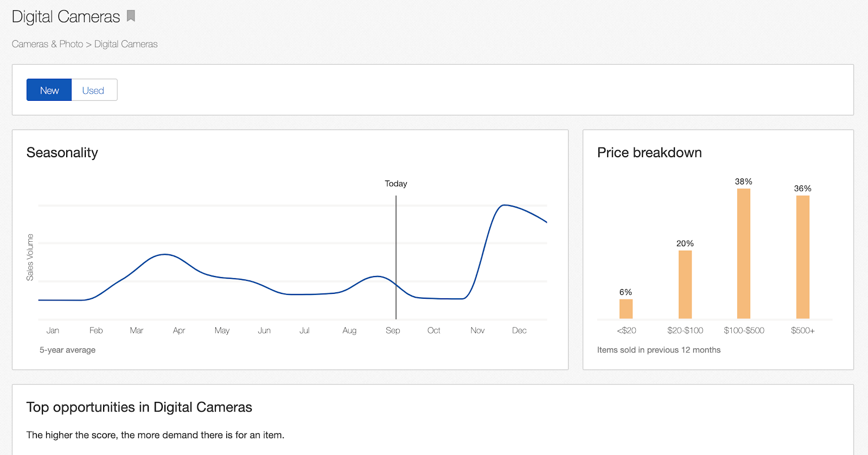Click the <$20 price range label
This screenshot has width=868, height=455.
(x=627, y=330)
